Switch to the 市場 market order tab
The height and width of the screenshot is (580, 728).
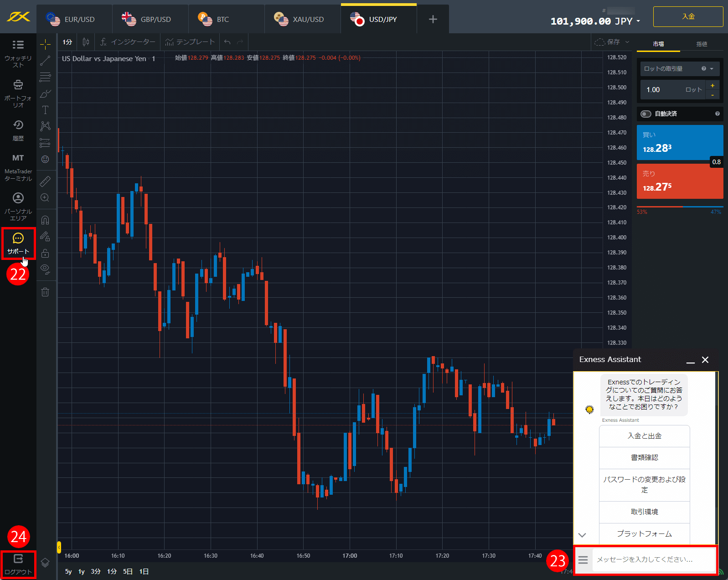(658, 44)
